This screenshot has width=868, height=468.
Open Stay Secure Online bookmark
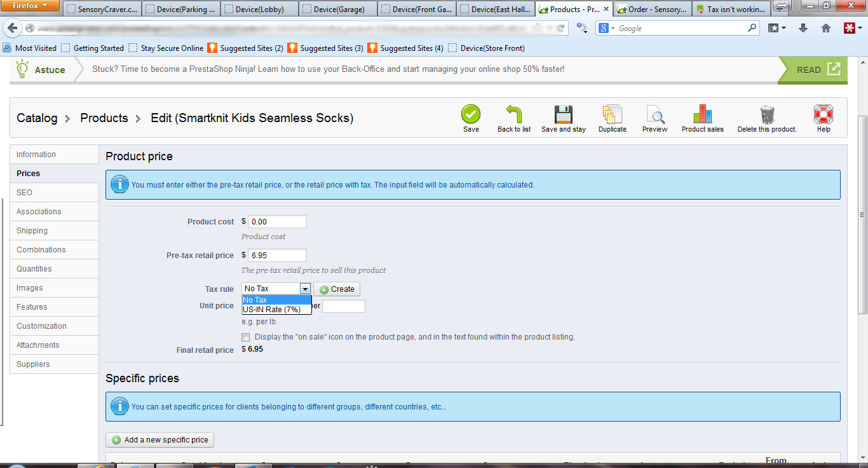coord(166,48)
